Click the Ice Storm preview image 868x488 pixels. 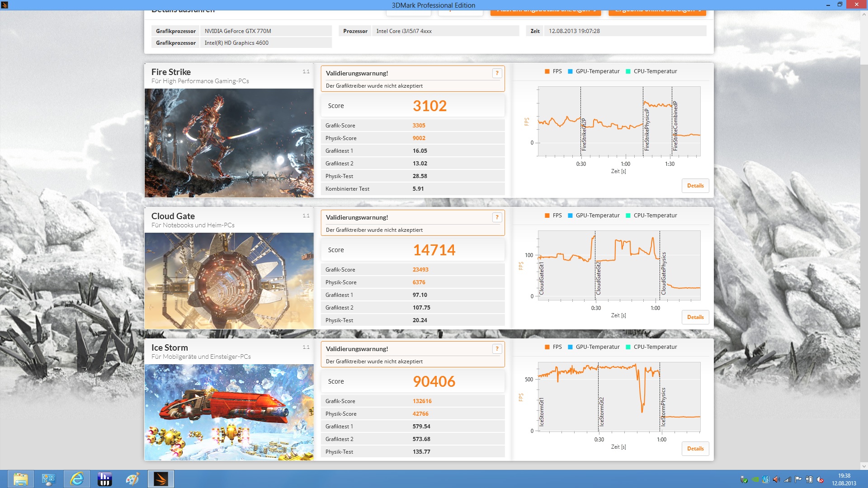229,412
